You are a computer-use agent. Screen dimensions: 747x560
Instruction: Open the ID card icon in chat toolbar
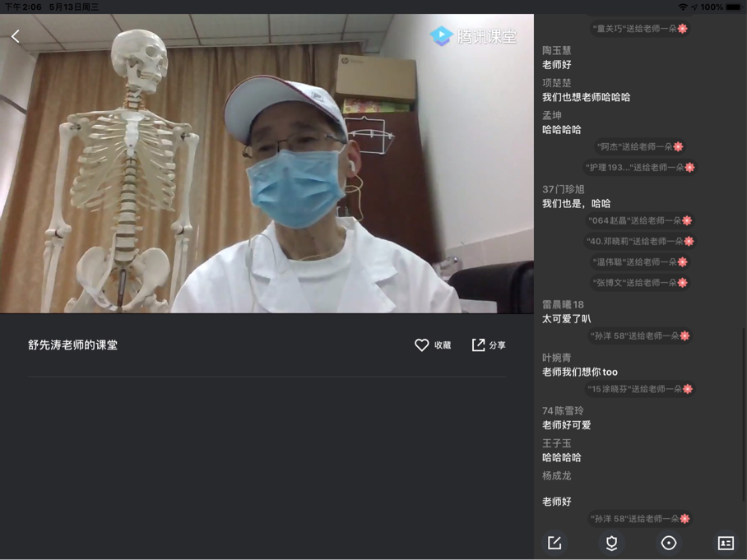pyautogui.click(x=725, y=543)
